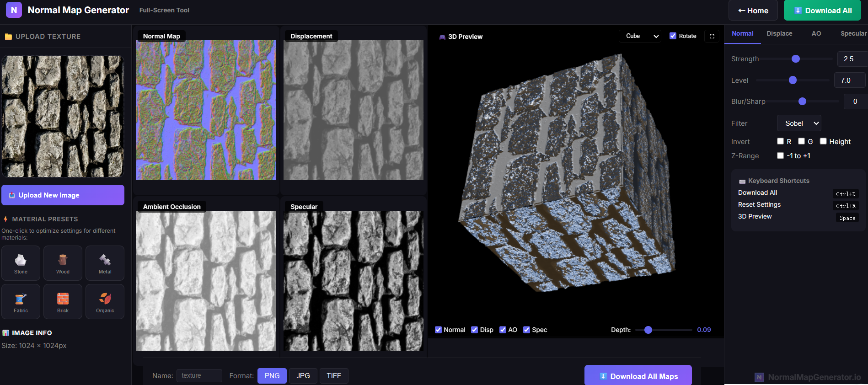Click the Space shortcut key label
The height and width of the screenshot is (385, 868).
tap(847, 218)
